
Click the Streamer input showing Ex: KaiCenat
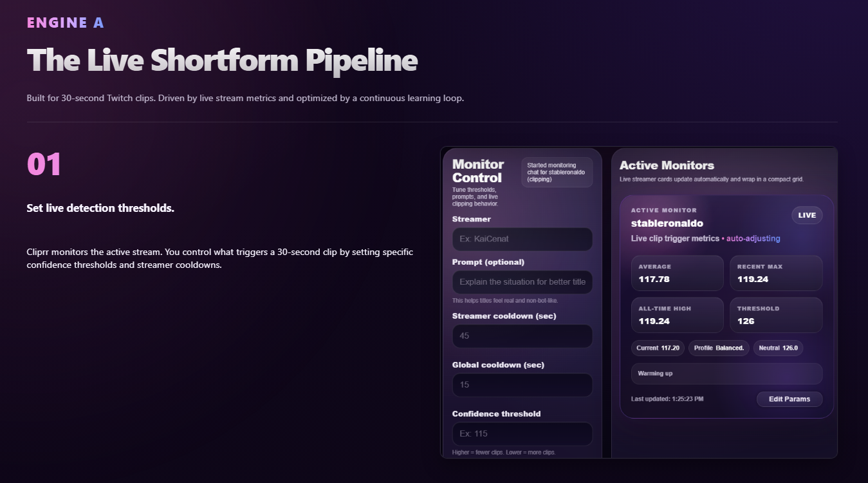tap(522, 239)
